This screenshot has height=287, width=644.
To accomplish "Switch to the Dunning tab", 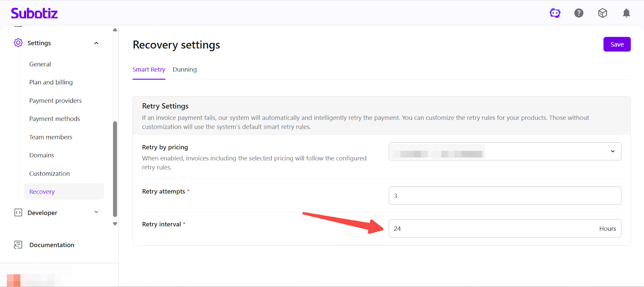I will click(x=185, y=70).
